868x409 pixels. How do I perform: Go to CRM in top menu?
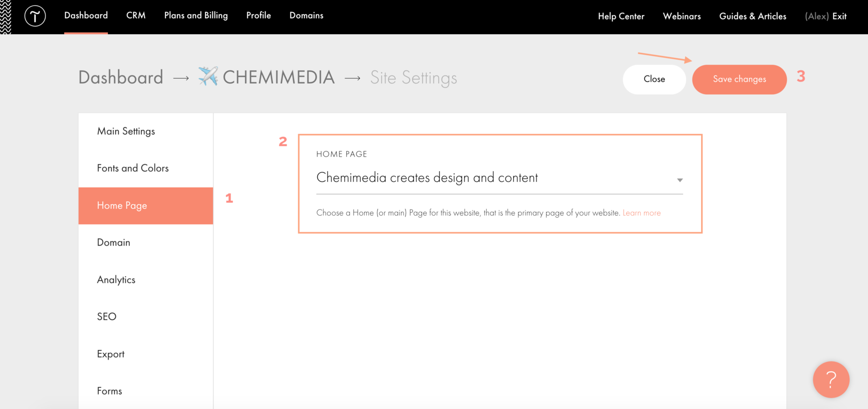136,16
